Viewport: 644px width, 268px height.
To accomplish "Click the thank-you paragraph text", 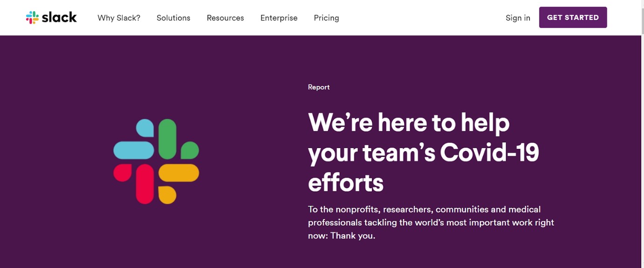I will (x=431, y=222).
